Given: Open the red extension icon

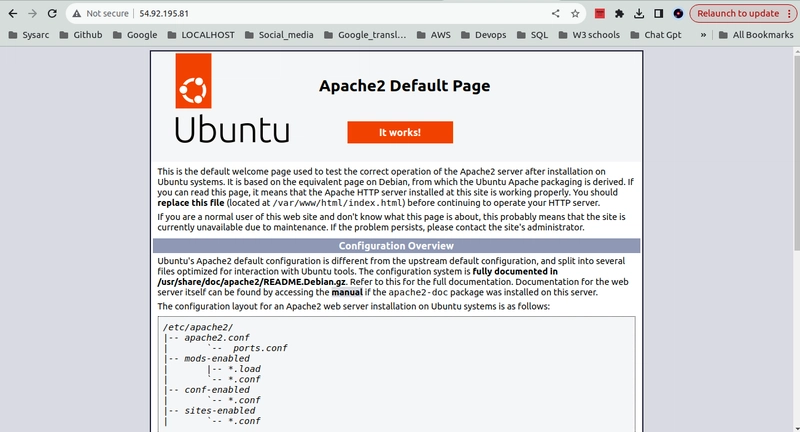Looking at the screenshot, I should coord(600,14).
